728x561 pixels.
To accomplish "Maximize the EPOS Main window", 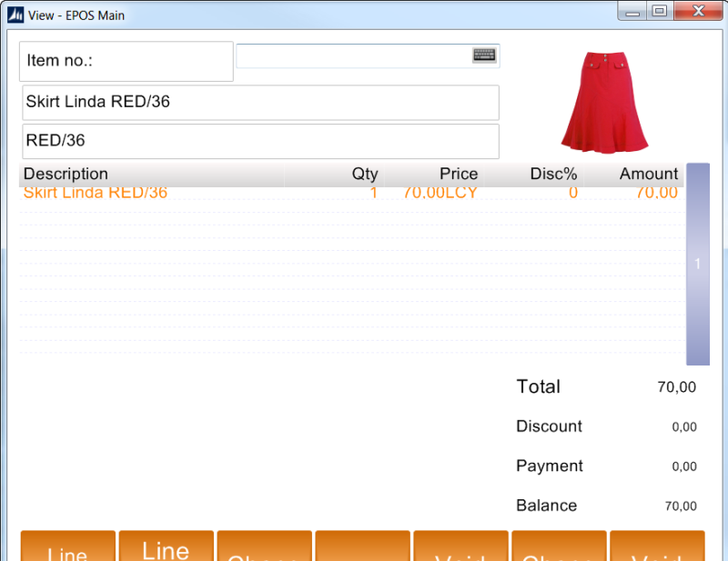I will click(660, 11).
